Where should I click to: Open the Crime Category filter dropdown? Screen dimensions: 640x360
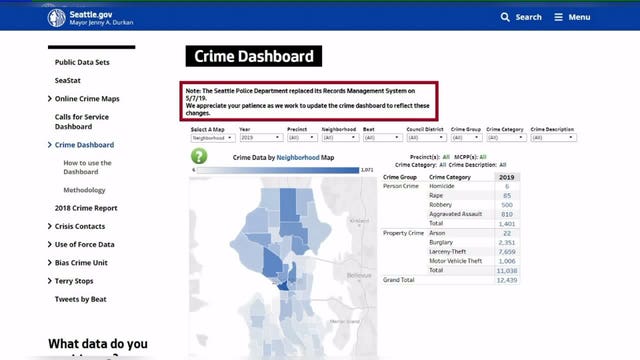point(506,138)
